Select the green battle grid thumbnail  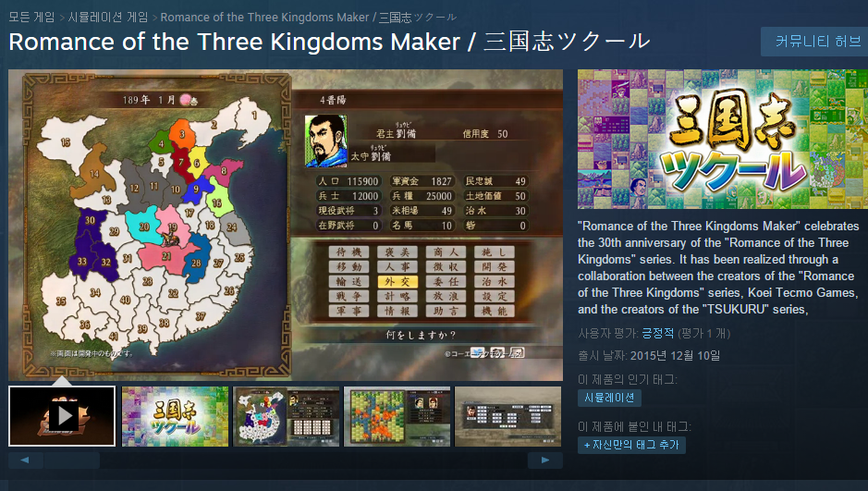(397, 416)
